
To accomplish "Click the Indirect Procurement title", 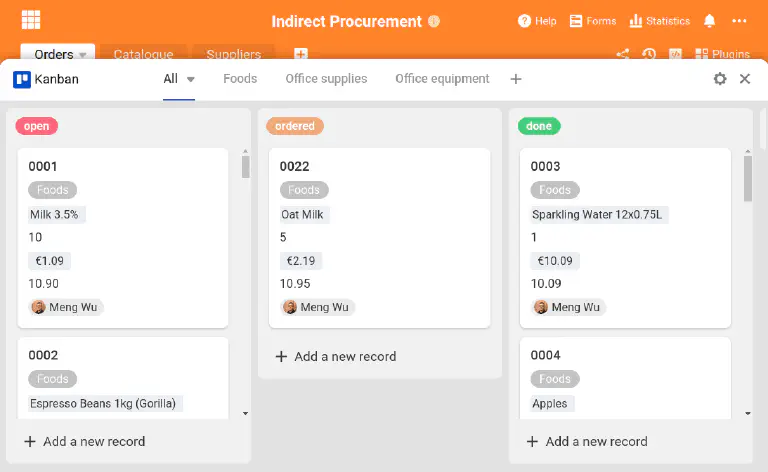I will pyautogui.click(x=346, y=22).
